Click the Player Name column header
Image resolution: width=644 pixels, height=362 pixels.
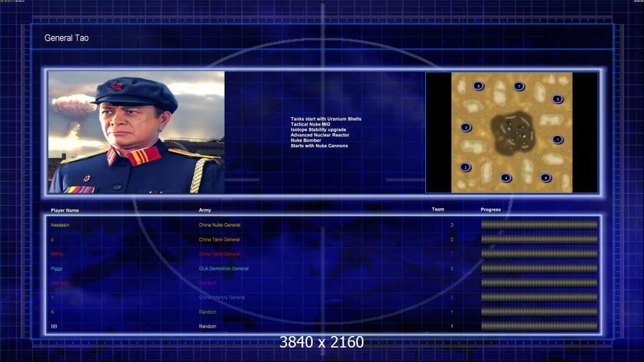click(65, 211)
